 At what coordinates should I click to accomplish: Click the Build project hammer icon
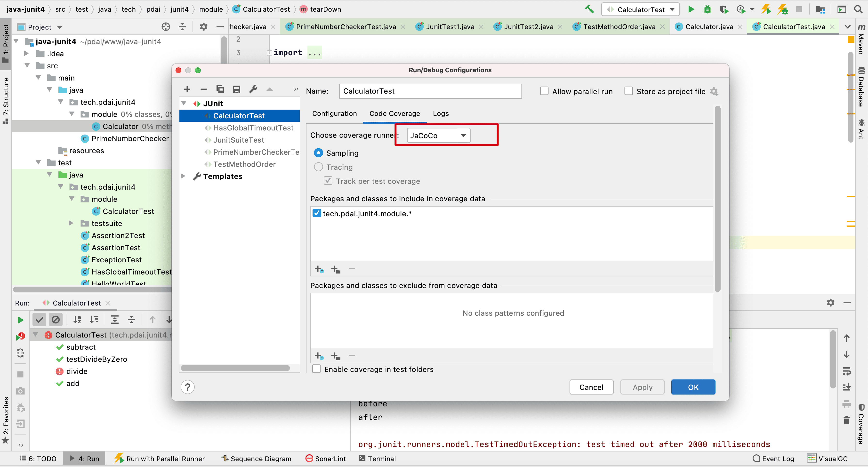589,9
